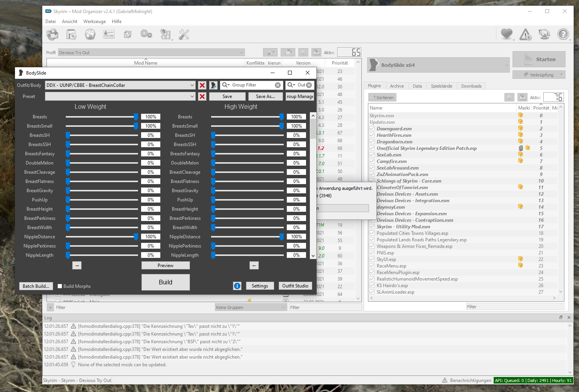Open the install mod from archive icon
Screen dimensions: 579x392
click(x=71, y=35)
